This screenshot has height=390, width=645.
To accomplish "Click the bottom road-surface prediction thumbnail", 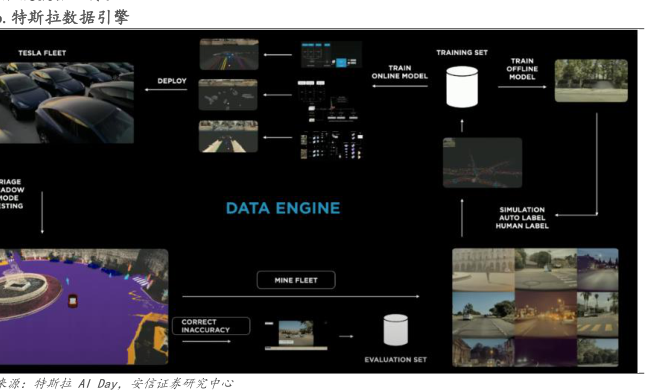I will tap(228, 137).
